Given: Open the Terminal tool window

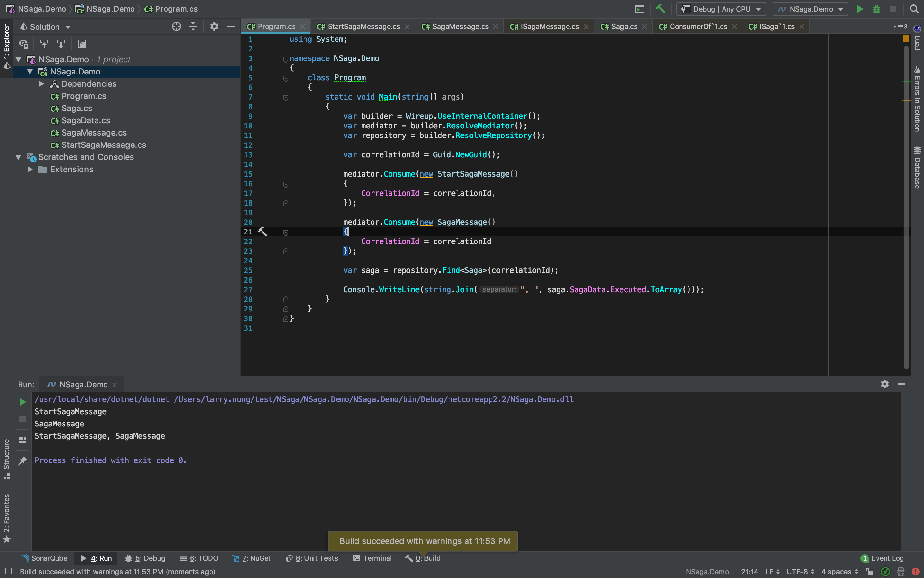Looking at the screenshot, I should 372,558.
